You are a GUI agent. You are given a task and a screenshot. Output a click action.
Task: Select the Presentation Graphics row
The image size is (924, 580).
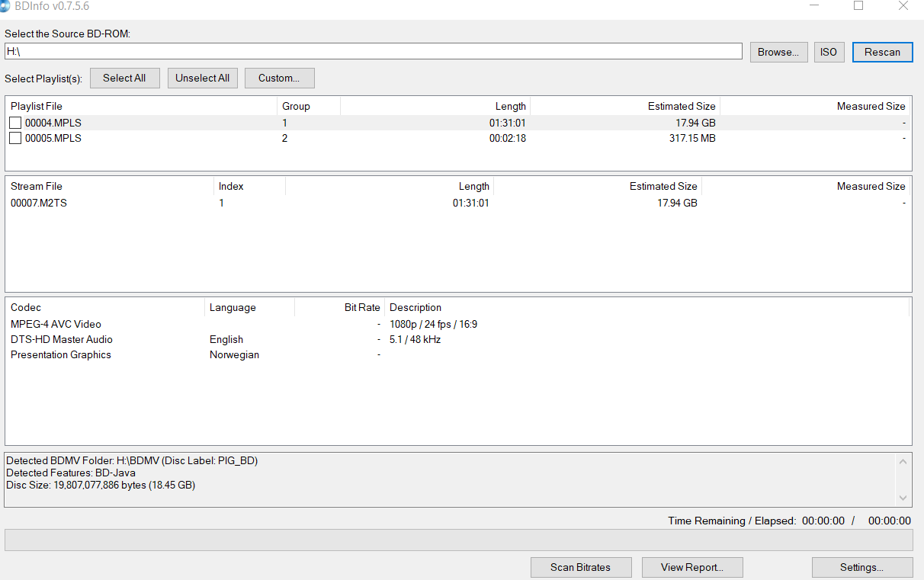coord(458,354)
